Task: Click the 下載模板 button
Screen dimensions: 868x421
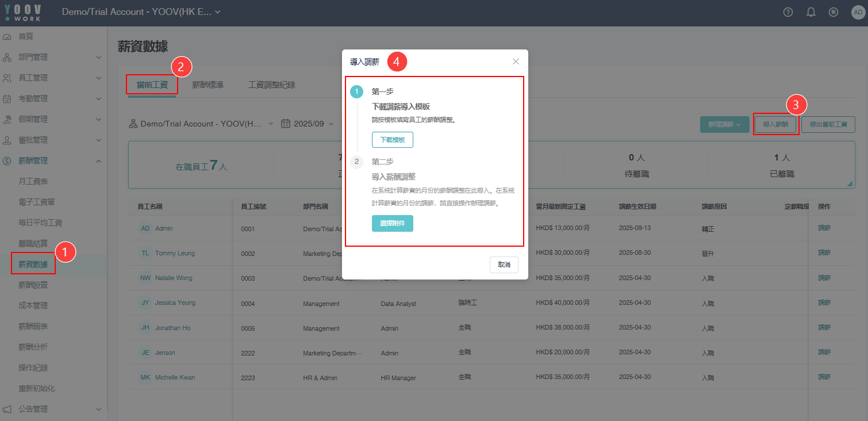Action: coord(392,140)
